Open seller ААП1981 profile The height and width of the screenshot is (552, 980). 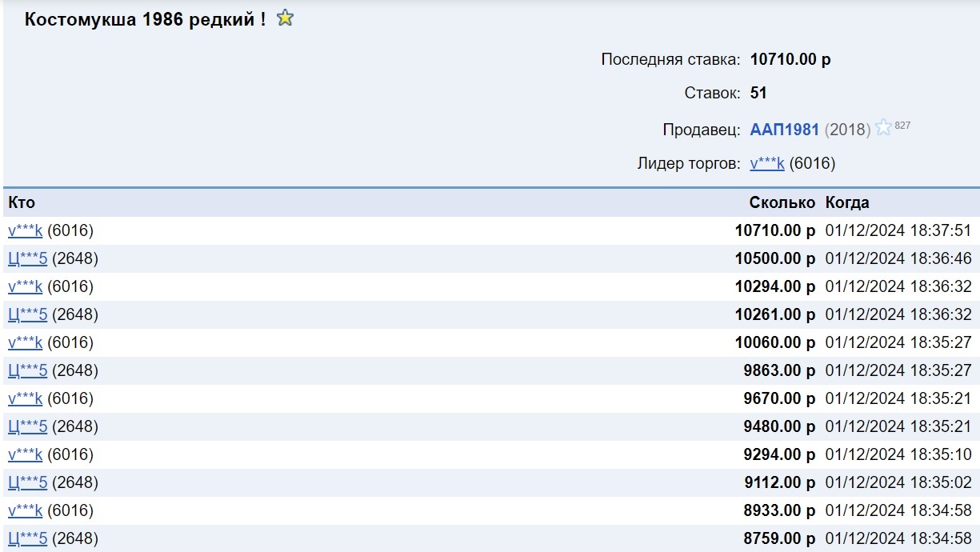[784, 130]
